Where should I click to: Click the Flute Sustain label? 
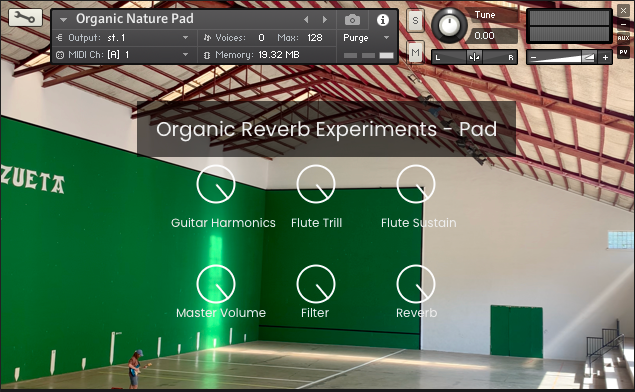418,223
